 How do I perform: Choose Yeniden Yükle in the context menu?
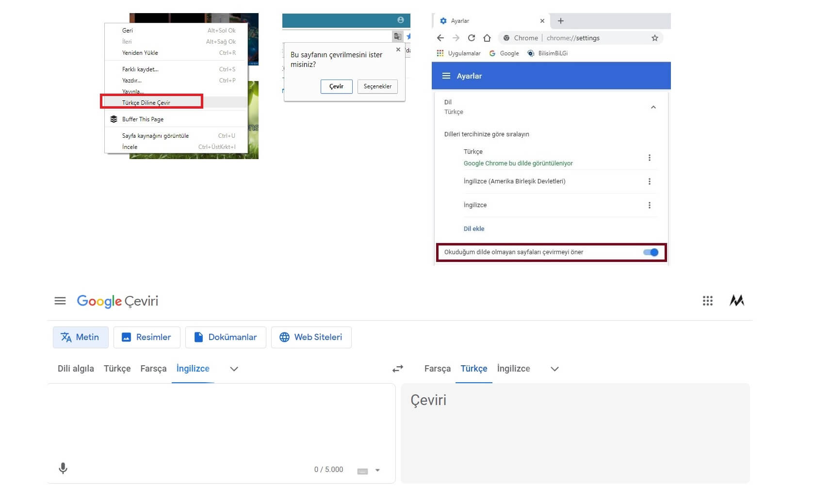click(177, 53)
